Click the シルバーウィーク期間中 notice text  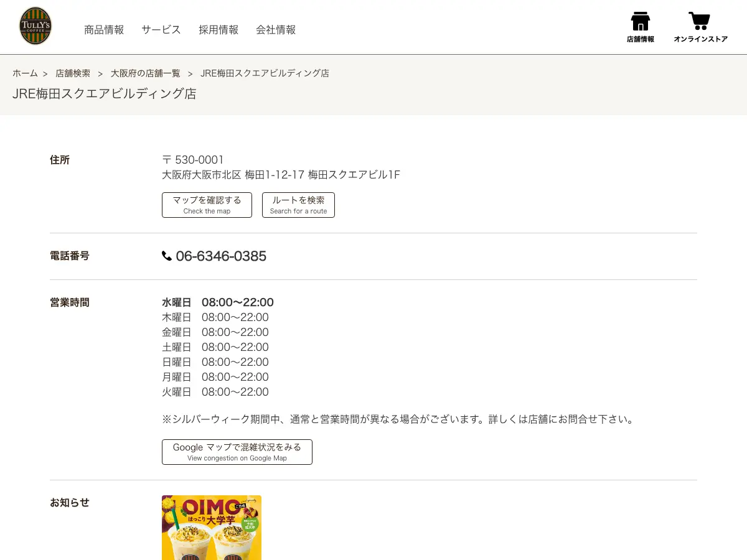click(400, 419)
